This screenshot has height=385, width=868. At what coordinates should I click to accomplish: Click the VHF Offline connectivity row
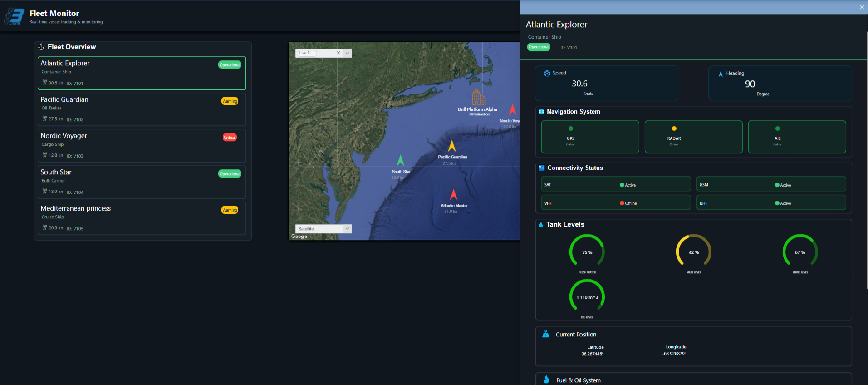(x=616, y=203)
